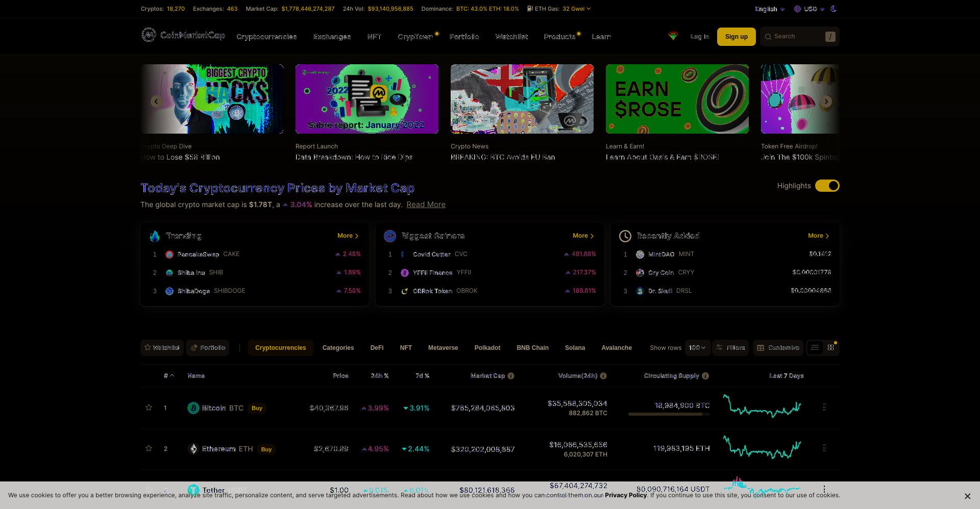
Task: Click the CoinMarketCap logo
Action: tap(183, 35)
